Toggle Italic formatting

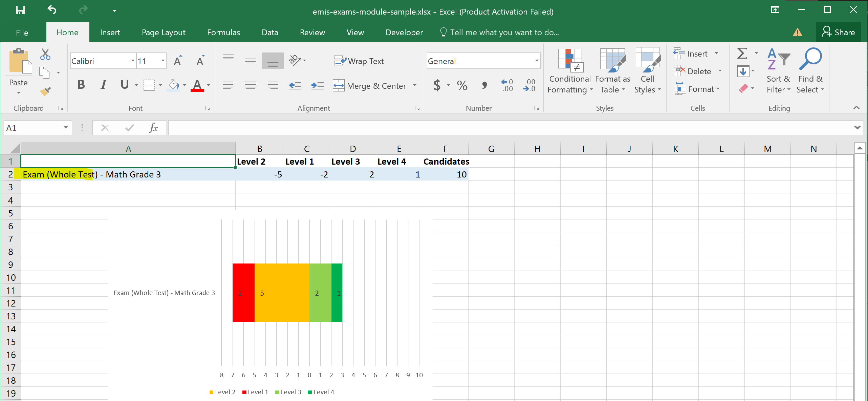(x=103, y=85)
